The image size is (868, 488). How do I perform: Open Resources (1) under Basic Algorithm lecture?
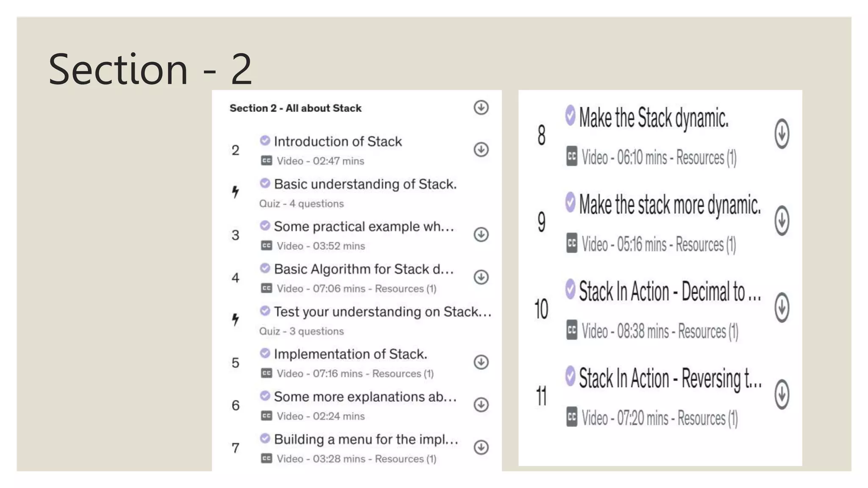click(x=406, y=289)
